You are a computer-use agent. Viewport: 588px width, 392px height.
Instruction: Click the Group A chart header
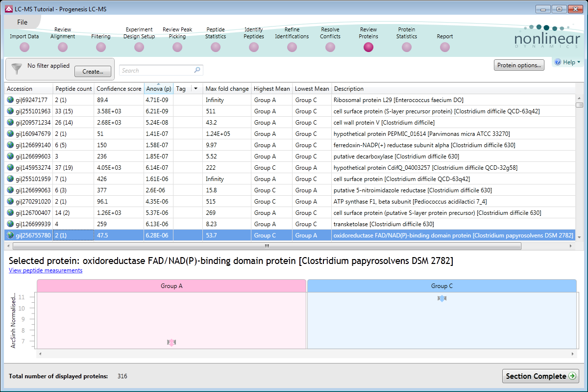point(171,286)
